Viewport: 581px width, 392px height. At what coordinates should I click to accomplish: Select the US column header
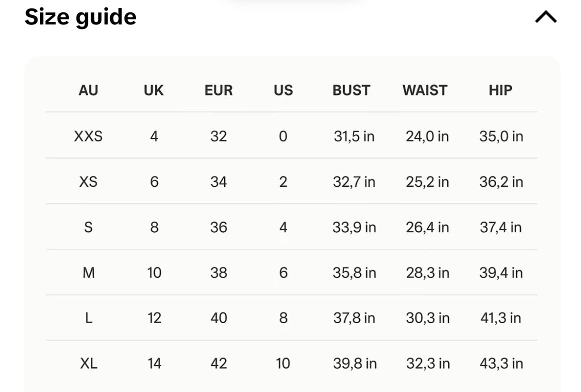click(x=283, y=90)
